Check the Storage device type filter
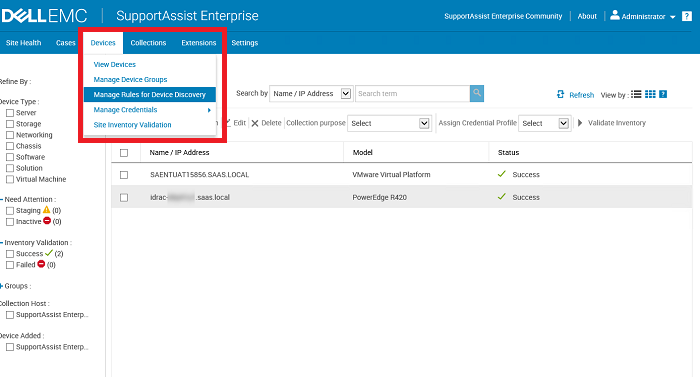The image size is (700, 377). pos(10,124)
